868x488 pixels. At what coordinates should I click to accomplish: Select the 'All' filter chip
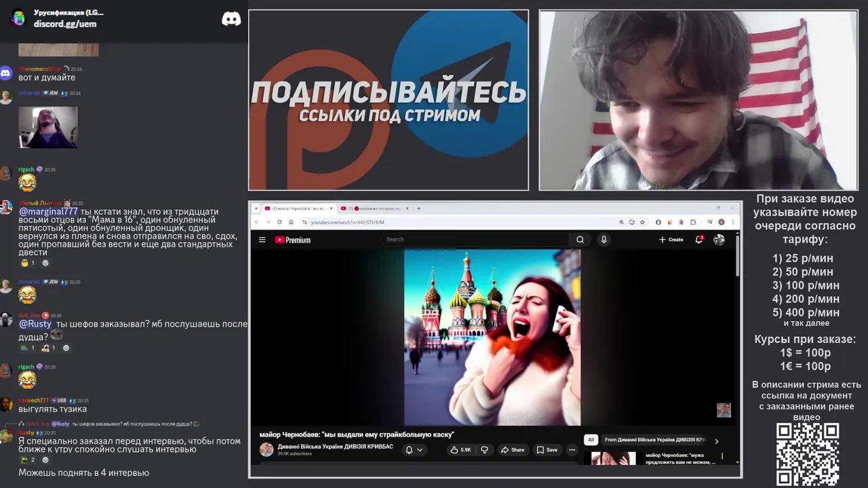pyautogui.click(x=591, y=440)
